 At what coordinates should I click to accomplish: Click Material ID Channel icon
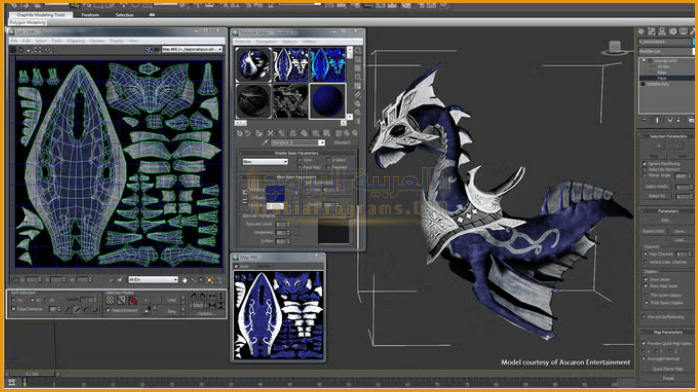[315, 133]
